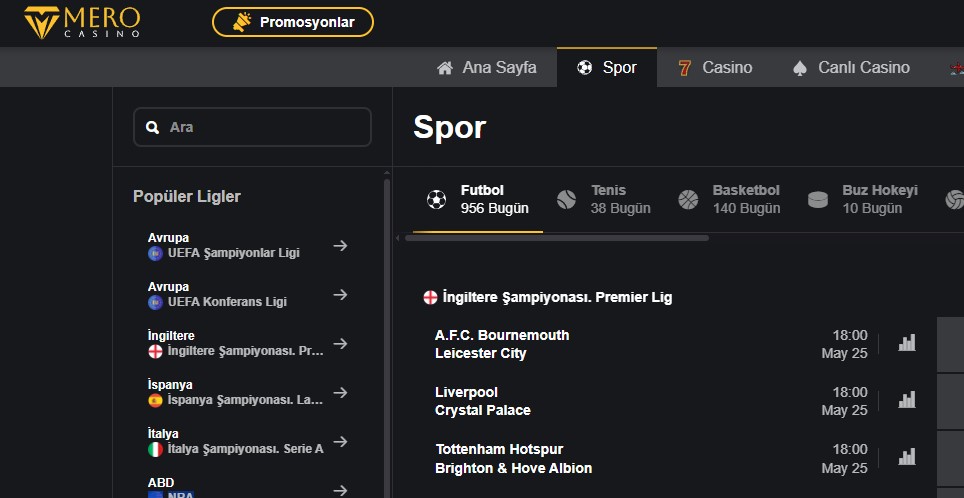The height and width of the screenshot is (498, 964).
Task: Open İngiltere Premier Lig league heading
Action: [x=547, y=297]
